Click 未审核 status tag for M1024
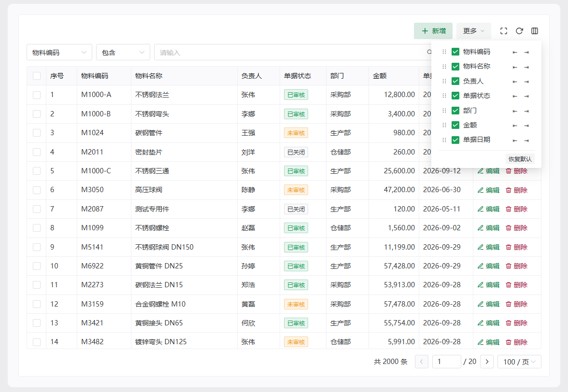This screenshot has width=568, height=392. (296, 133)
